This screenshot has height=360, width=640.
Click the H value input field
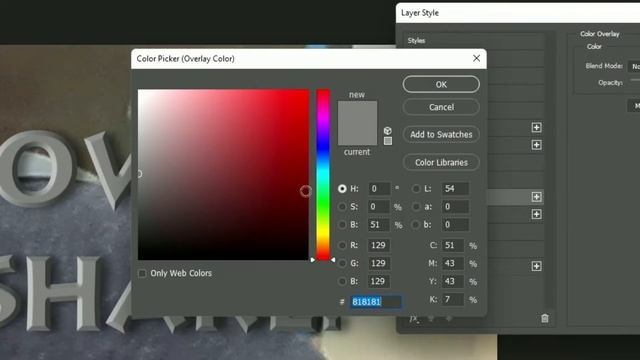380,189
